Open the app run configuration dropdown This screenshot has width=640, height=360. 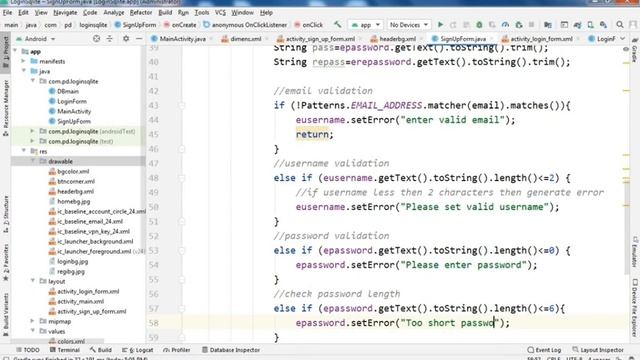click(x=365, y=25)
